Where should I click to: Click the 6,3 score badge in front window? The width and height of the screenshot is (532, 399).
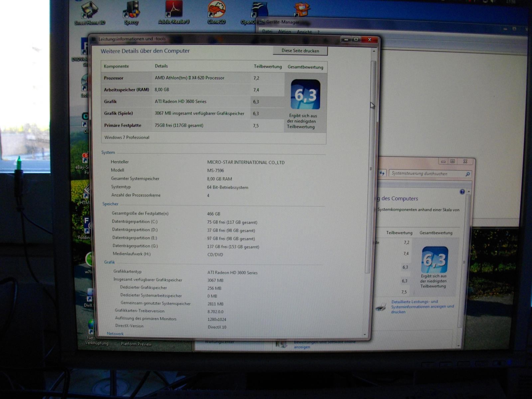click(306, 94)
